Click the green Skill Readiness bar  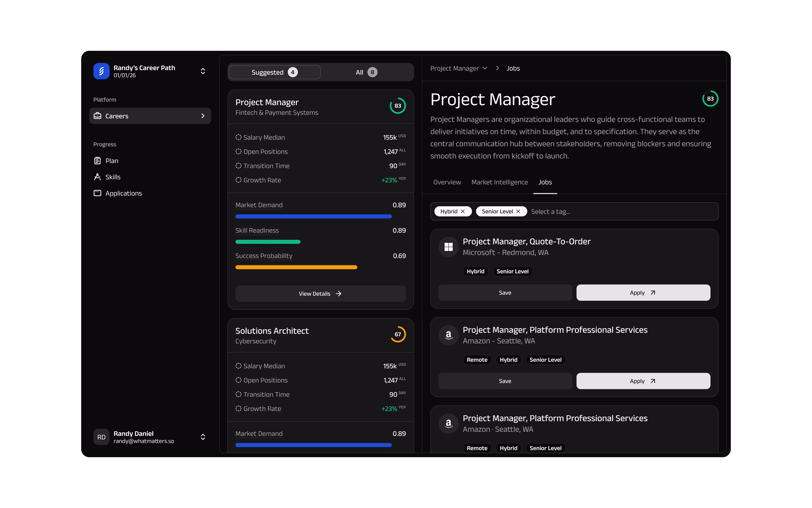268,242
